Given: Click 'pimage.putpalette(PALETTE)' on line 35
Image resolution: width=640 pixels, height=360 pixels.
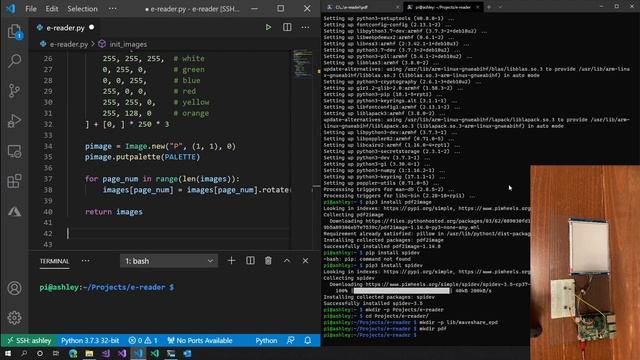Looking at the screenshot, I should point(142,157).
